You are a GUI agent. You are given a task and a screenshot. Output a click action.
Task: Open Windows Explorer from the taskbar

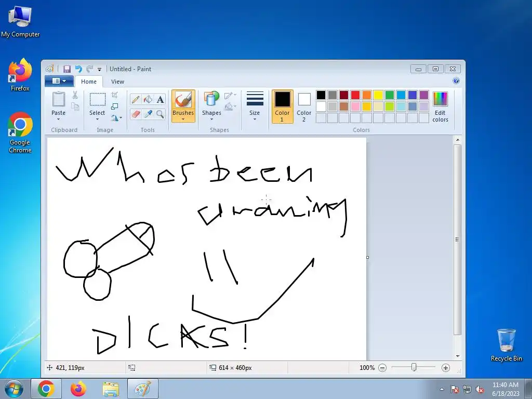click(111, 389)
